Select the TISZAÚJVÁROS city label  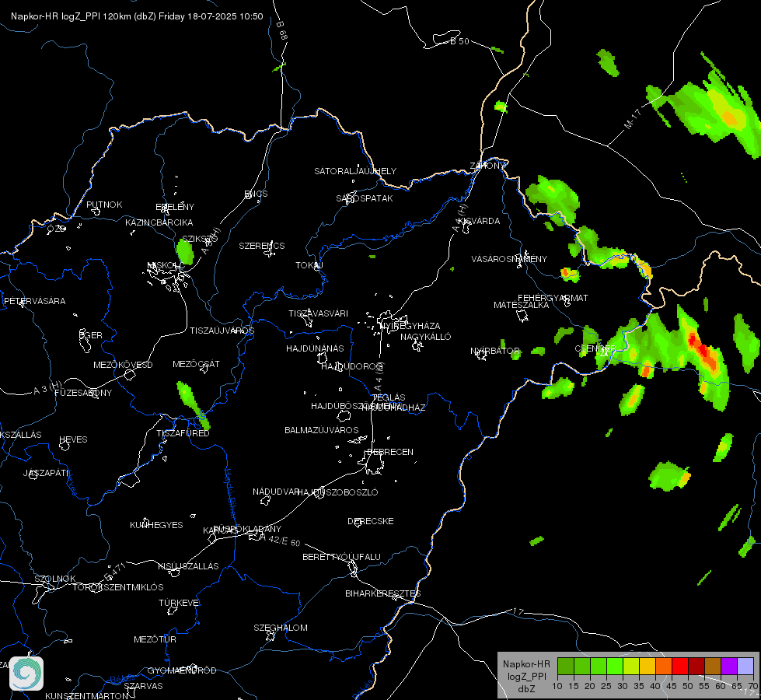(x=222, y=331)
